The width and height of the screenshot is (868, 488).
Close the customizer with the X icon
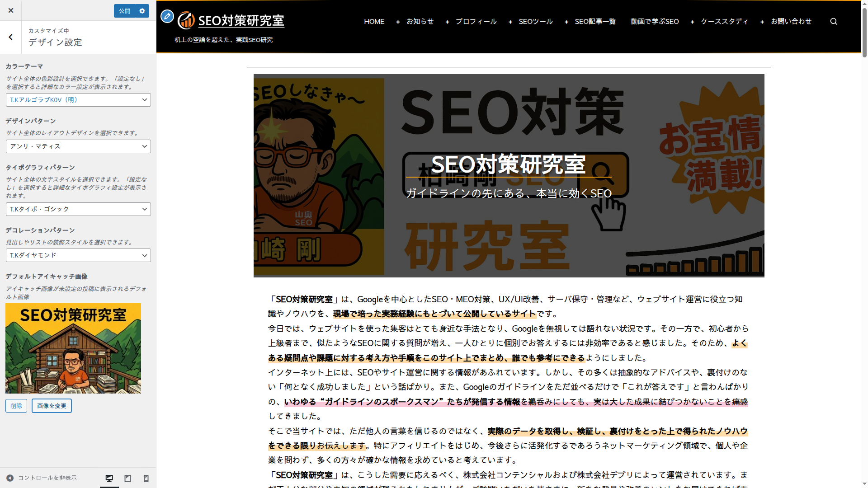coord(11,10)
